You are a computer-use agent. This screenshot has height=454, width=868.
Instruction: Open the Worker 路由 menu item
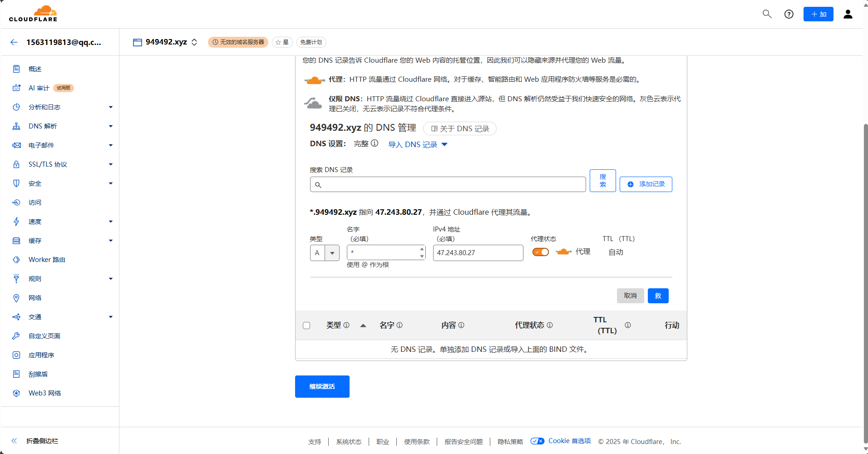pos(47,260)
